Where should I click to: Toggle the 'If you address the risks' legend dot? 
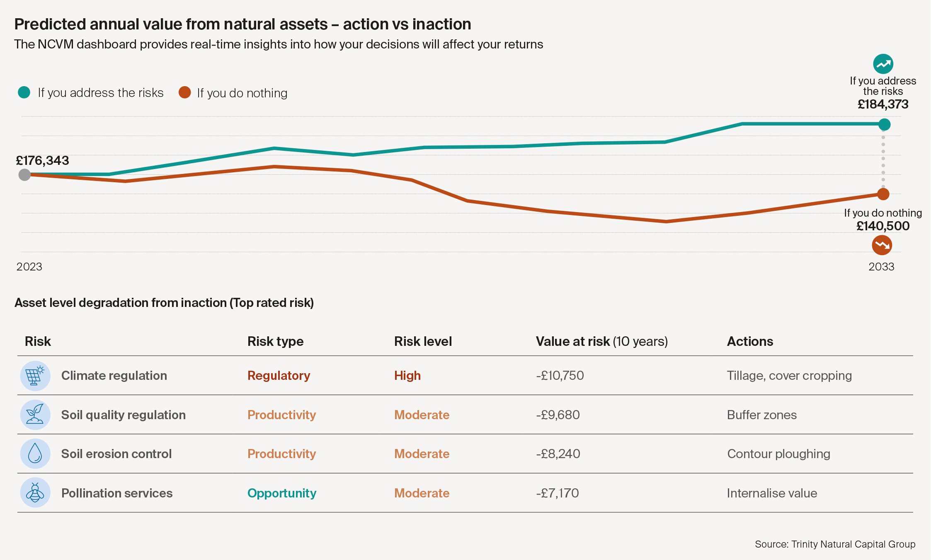[x=24, y=92]
